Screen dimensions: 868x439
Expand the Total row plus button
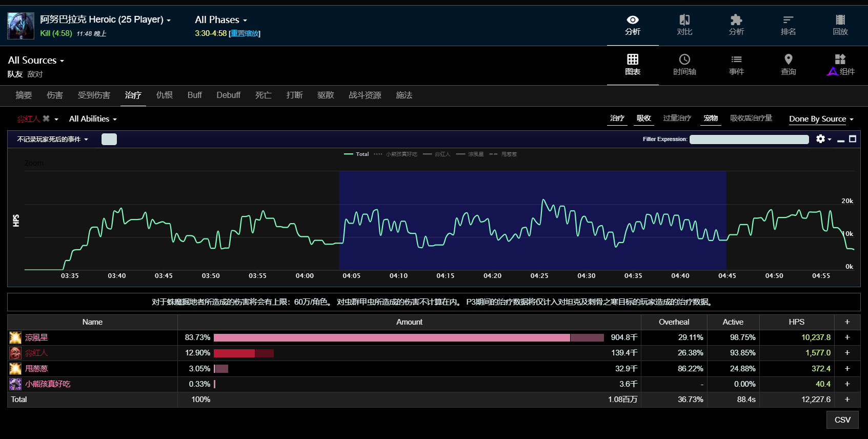[x=847, y=399]
